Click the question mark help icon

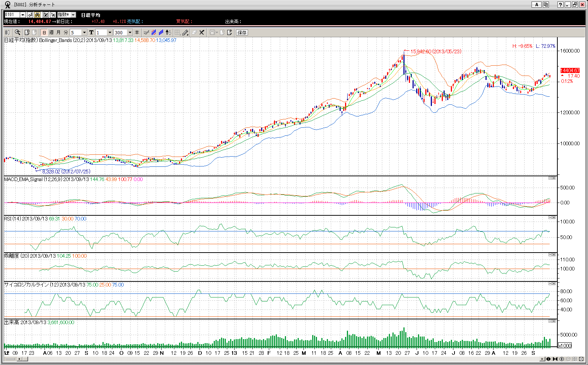tap(560, 4)
